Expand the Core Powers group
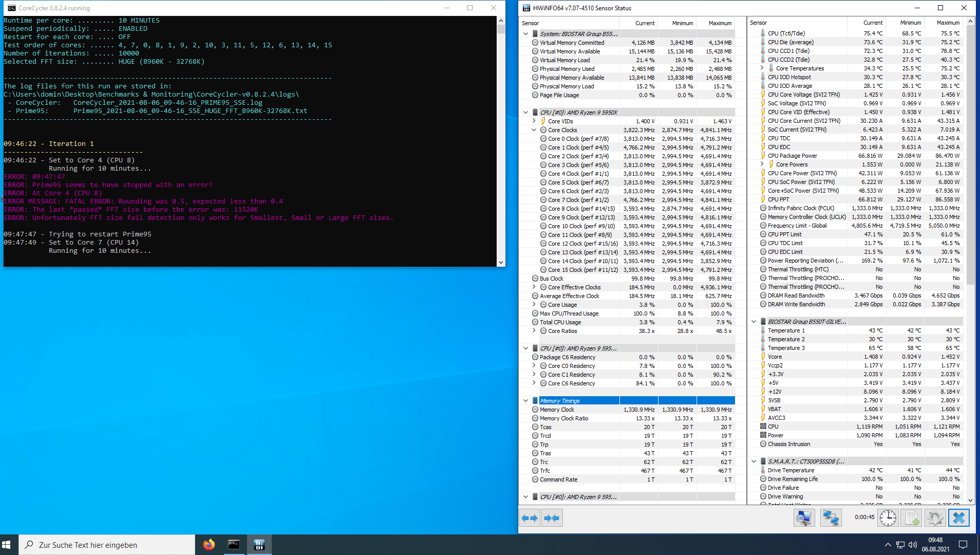980x555 pixels. [762, 164]
